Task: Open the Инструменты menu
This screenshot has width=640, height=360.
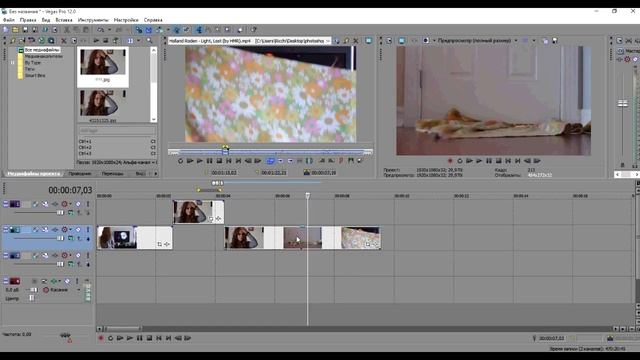Action: coord(93,20)
